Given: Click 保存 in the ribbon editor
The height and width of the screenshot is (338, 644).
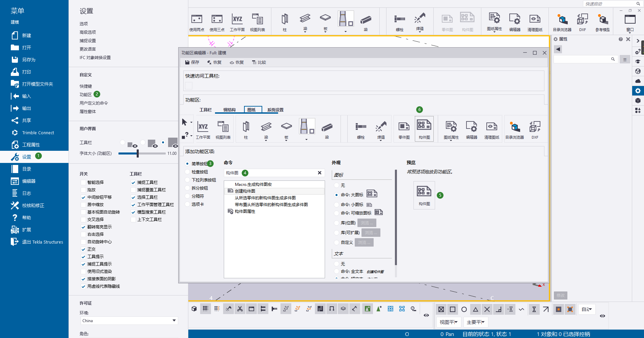Looking at the screenshot, I should point(192,62).
